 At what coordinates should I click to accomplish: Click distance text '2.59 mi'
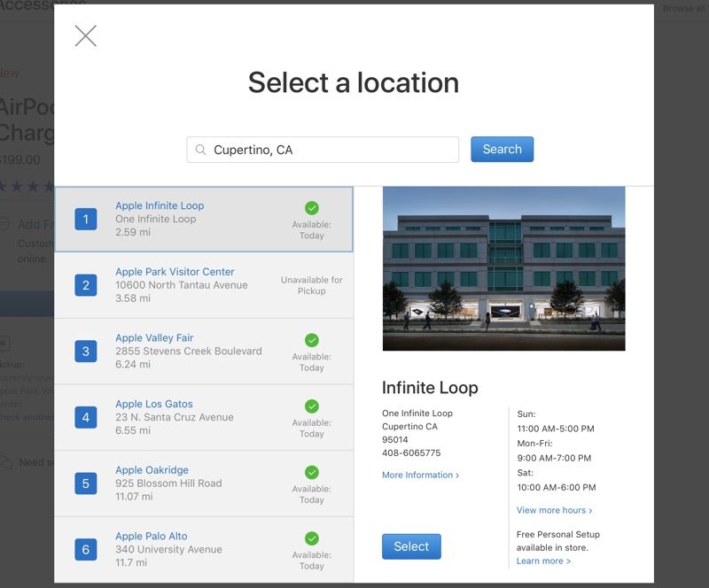click(x=133, y=232)
